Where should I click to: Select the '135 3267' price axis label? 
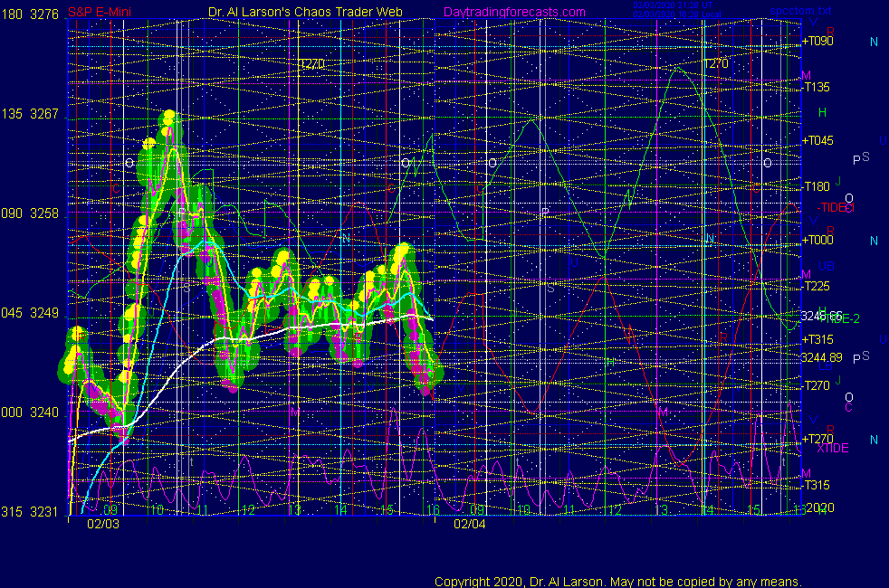tap(30, 114)
